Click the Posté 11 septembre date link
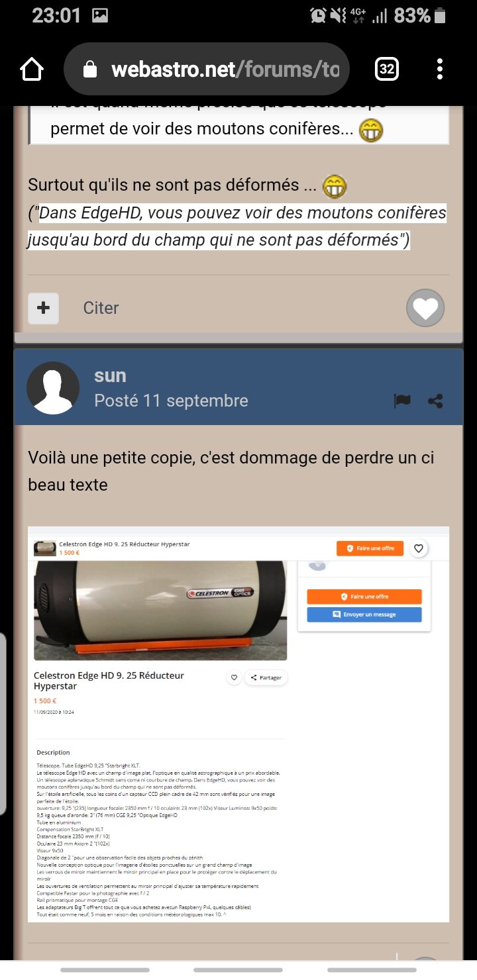The width and height of the screenshot is (477, 980). (171, 401)
